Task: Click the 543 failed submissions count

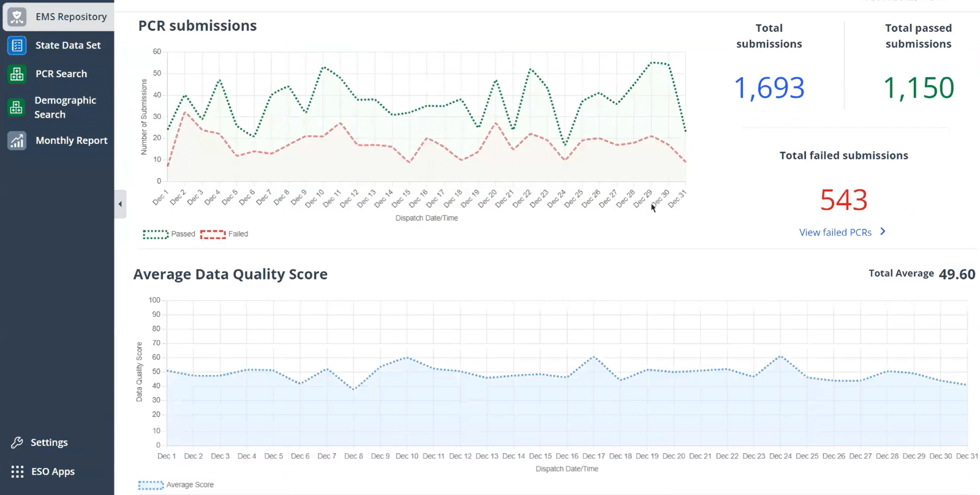Action: click(x=843, y=200)
